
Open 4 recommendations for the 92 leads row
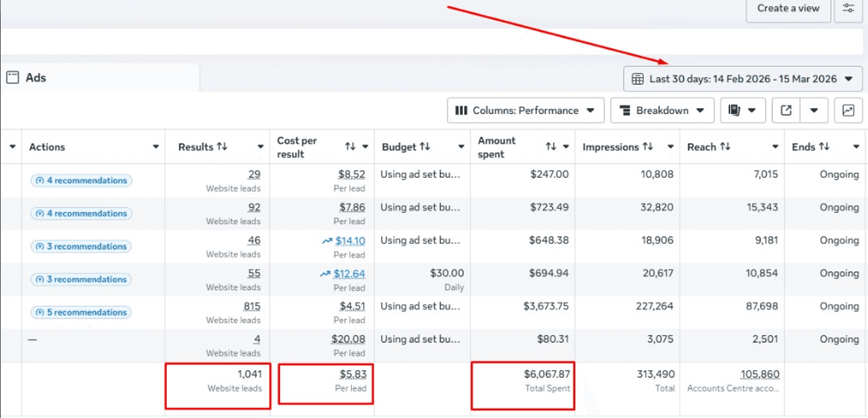pos(81,214)
